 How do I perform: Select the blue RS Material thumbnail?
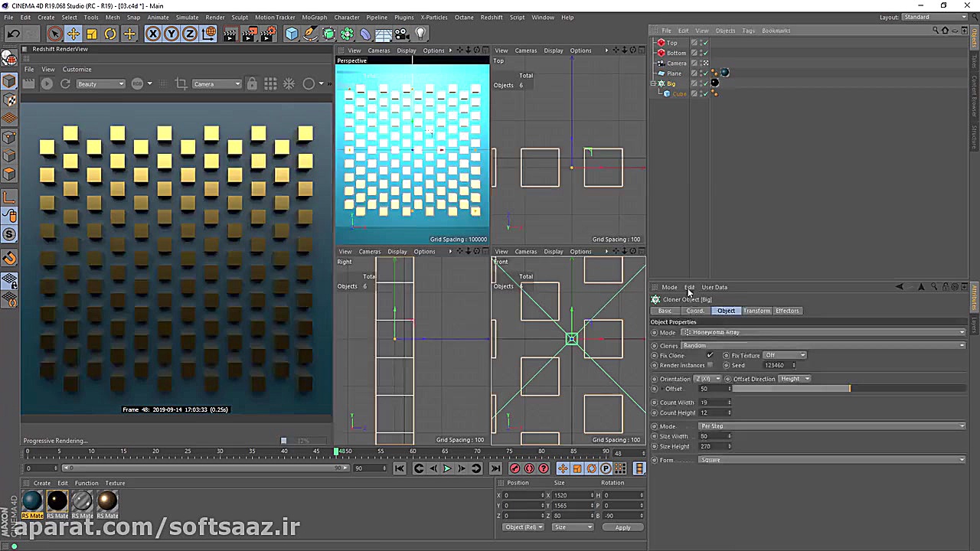pos(32,501)
